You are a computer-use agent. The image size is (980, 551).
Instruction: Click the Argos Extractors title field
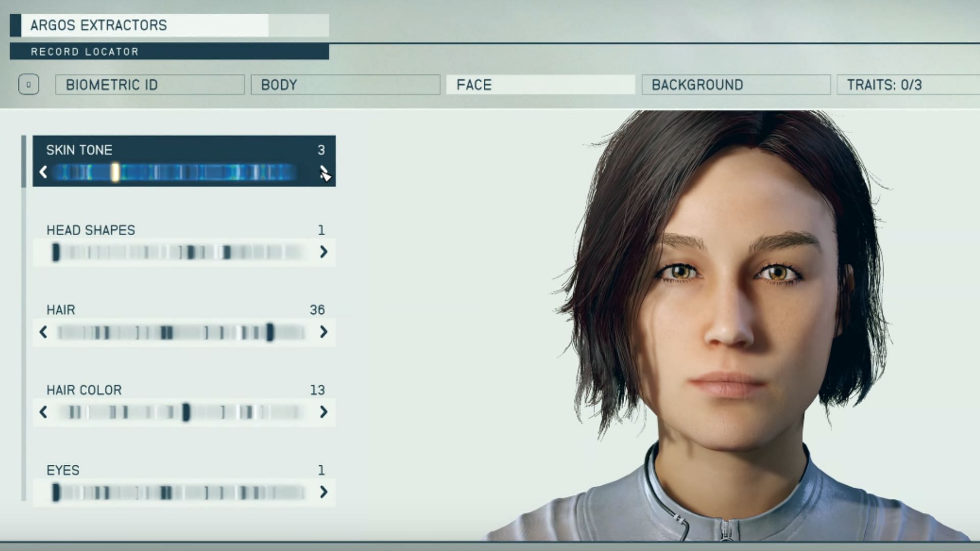(x=169, y=25)
